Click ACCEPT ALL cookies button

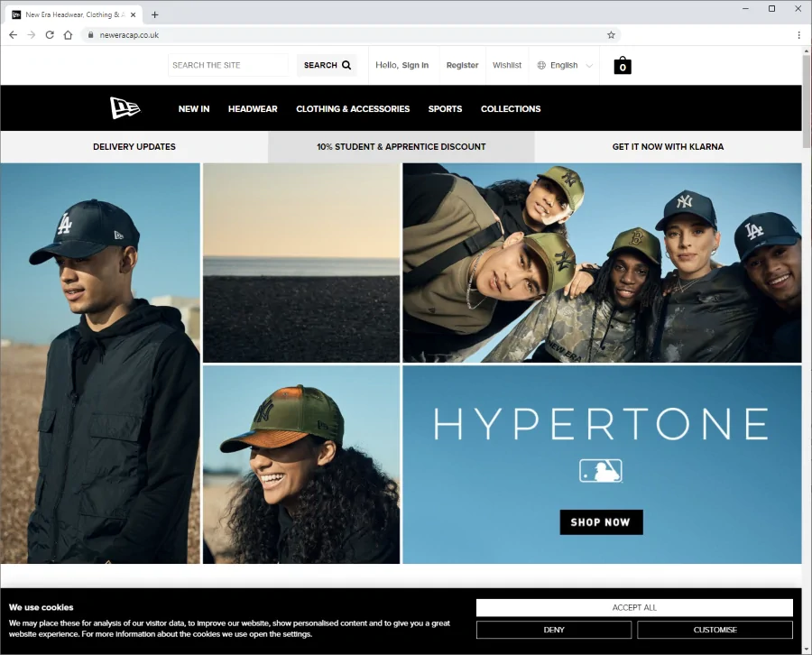tap(634, 607)
